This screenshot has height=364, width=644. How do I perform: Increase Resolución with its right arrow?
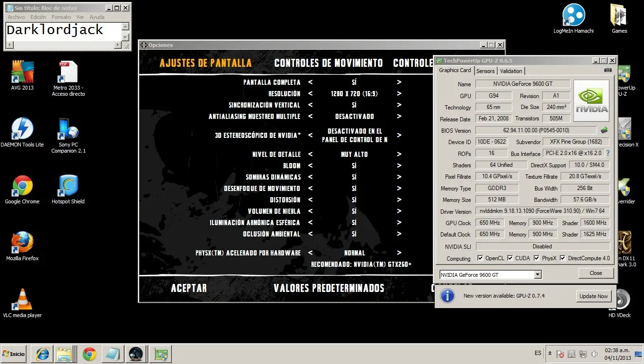399,93
